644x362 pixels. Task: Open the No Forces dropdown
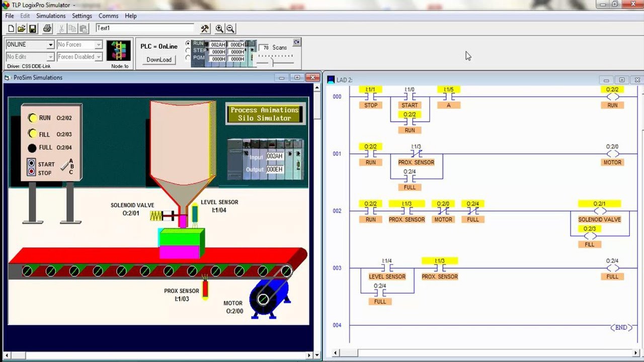(x=99, y=45)
